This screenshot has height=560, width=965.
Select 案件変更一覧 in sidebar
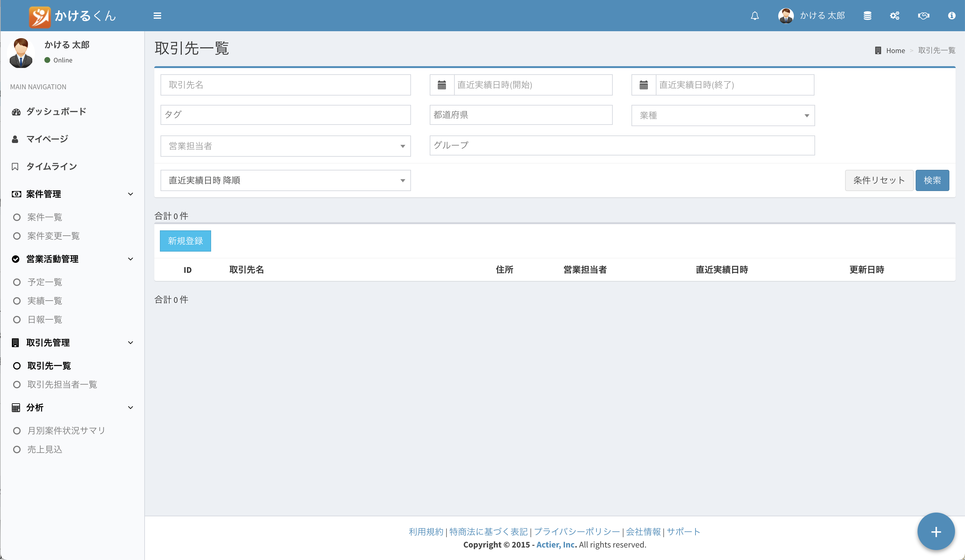54,236
